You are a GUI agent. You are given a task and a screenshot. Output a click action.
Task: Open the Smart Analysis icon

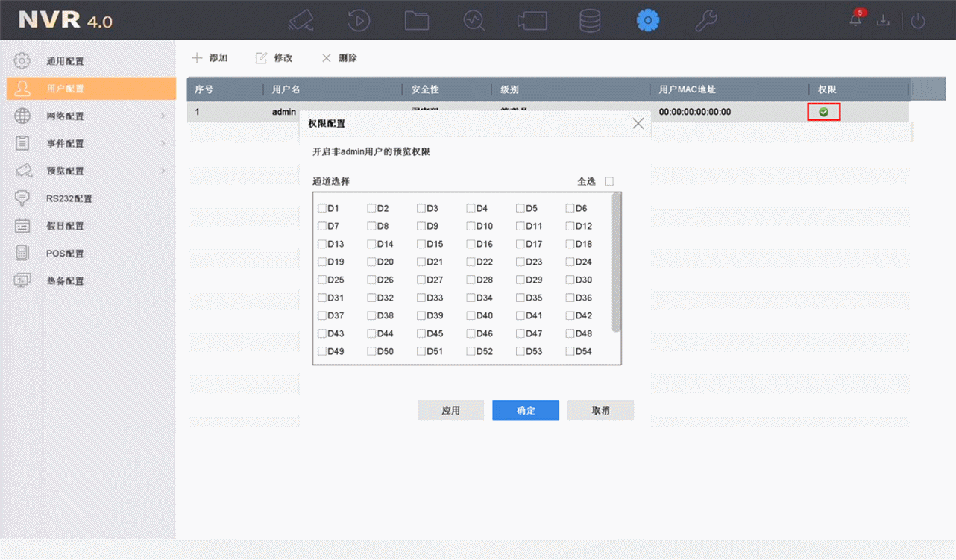point(474,20)
